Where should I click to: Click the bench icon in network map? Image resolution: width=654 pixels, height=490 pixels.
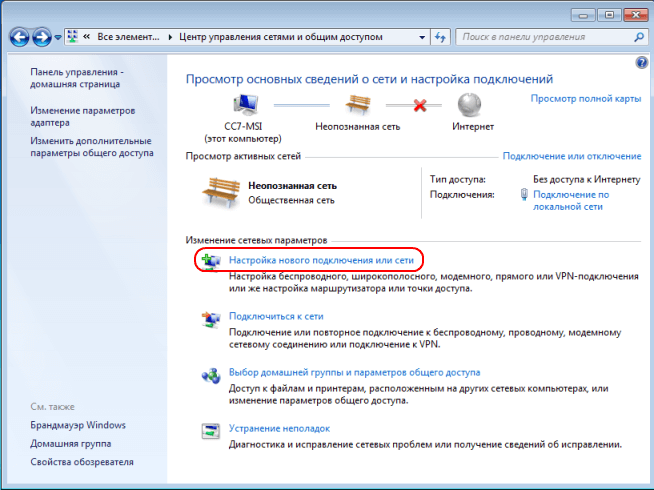[x=357, y=103]
